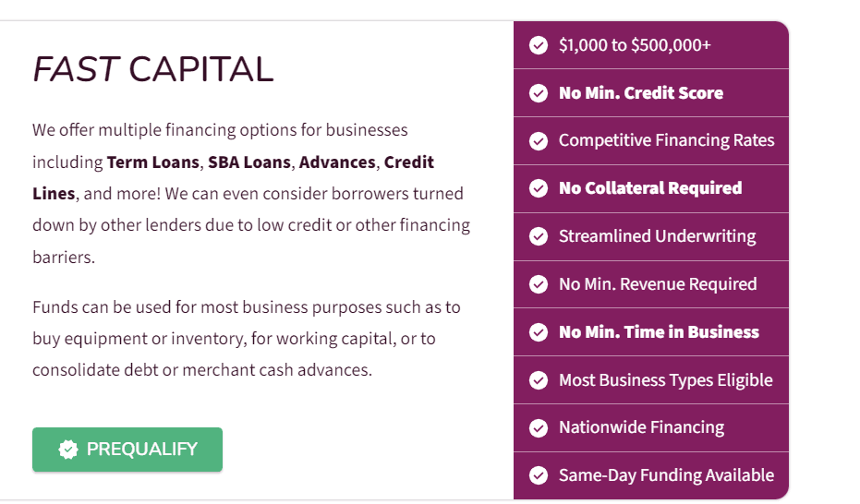Click the Most Business Types Eligible label

pyautogui.click(x=666, y=380)
